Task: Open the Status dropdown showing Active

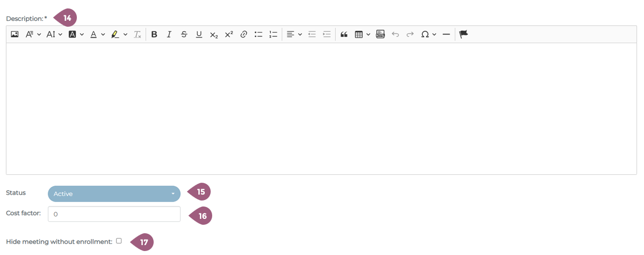Action: click(114, 194)
